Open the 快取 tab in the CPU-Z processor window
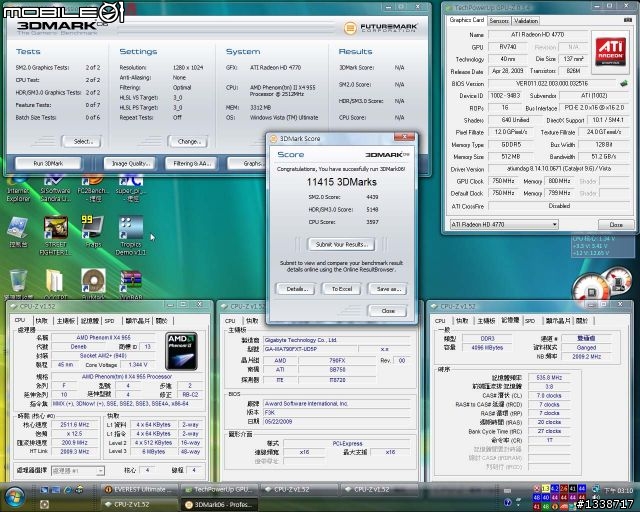Screen dimensions: 640x512 pos(42,321)
